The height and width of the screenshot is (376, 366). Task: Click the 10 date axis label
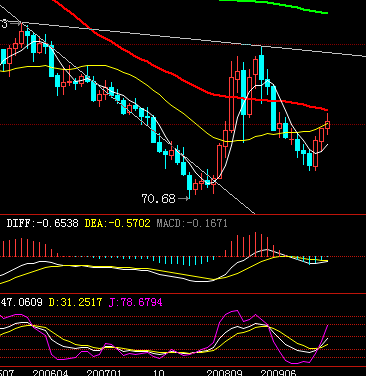pyautogui.click(x=159, y=372)
